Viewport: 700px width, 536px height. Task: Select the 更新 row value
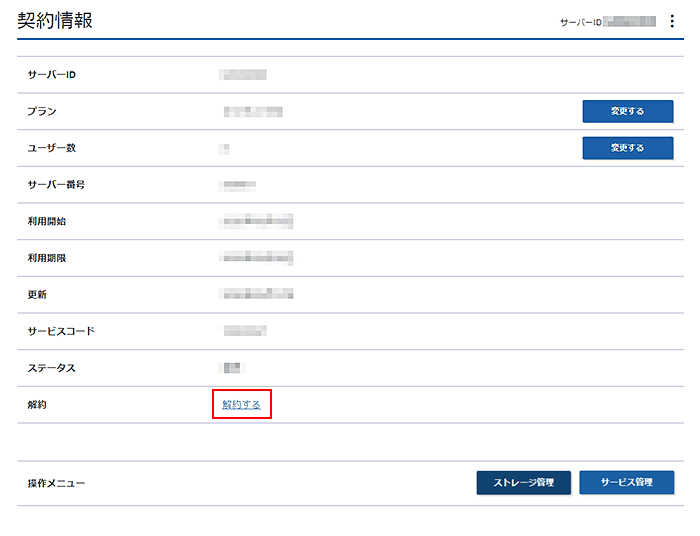point(258,294)
